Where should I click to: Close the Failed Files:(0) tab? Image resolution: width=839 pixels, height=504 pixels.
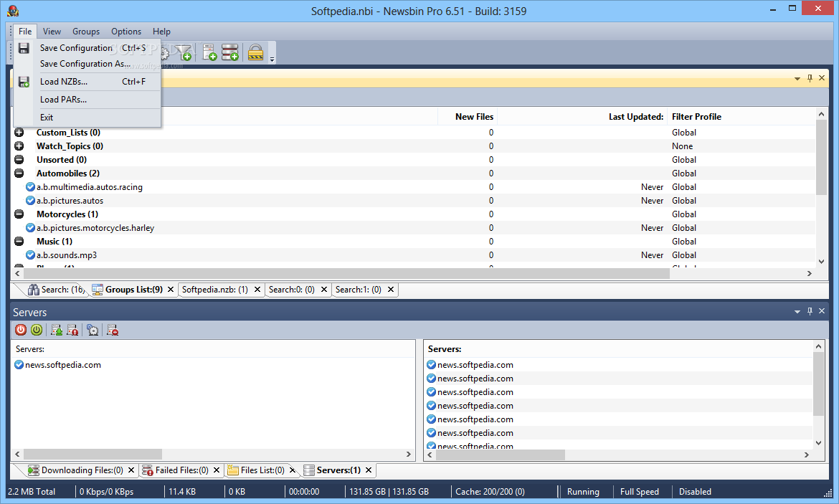coord(216,470)
